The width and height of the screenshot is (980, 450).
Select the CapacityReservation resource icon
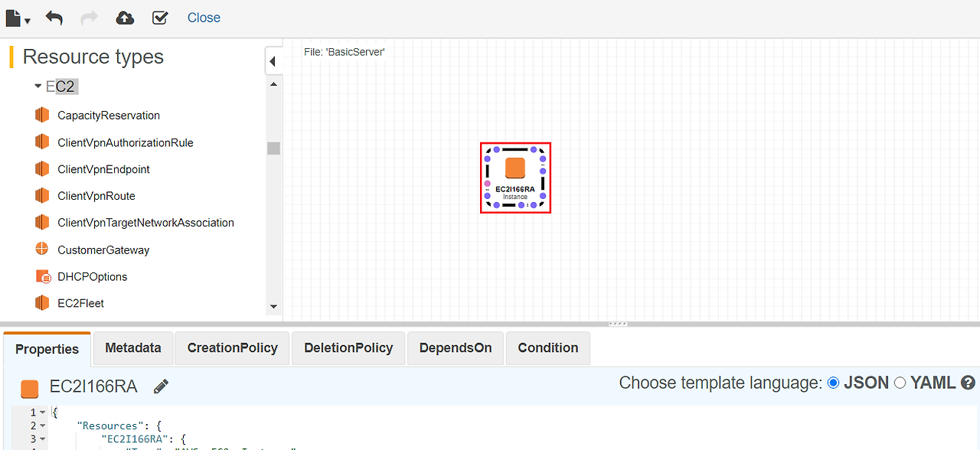42,115
